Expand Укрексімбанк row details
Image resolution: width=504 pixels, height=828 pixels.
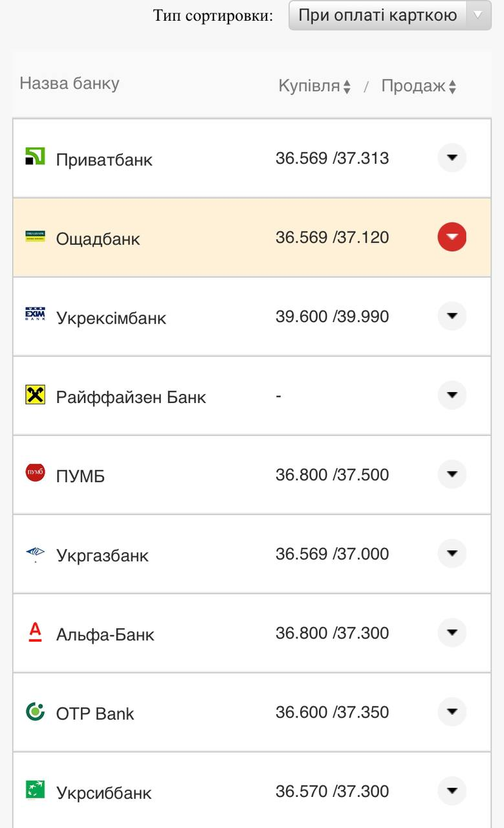[452, 316]
